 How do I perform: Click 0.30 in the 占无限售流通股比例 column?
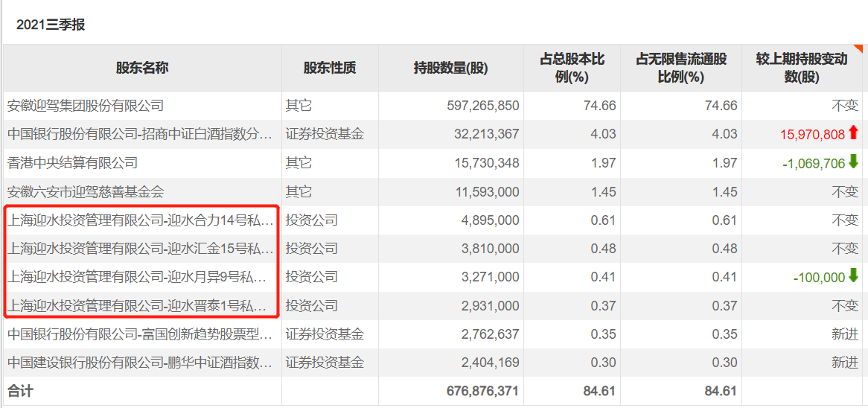(x=726, y=363)
